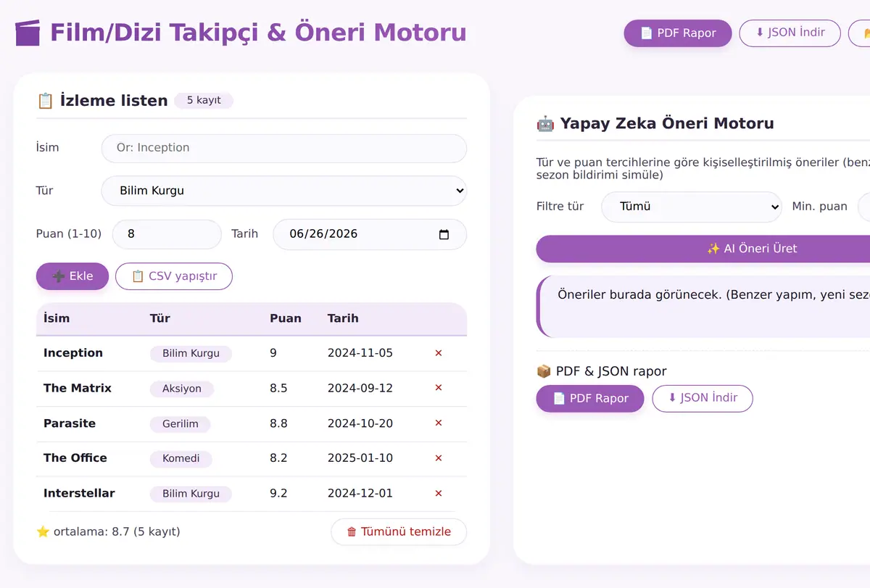Click the Aksiyon genre tag
Image resolution: width=870 pixels, height=588 pixels.
[x=182, y=389]
